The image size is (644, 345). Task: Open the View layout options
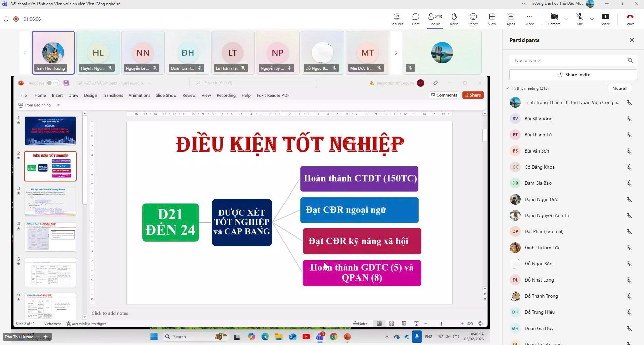coord(492,19)
